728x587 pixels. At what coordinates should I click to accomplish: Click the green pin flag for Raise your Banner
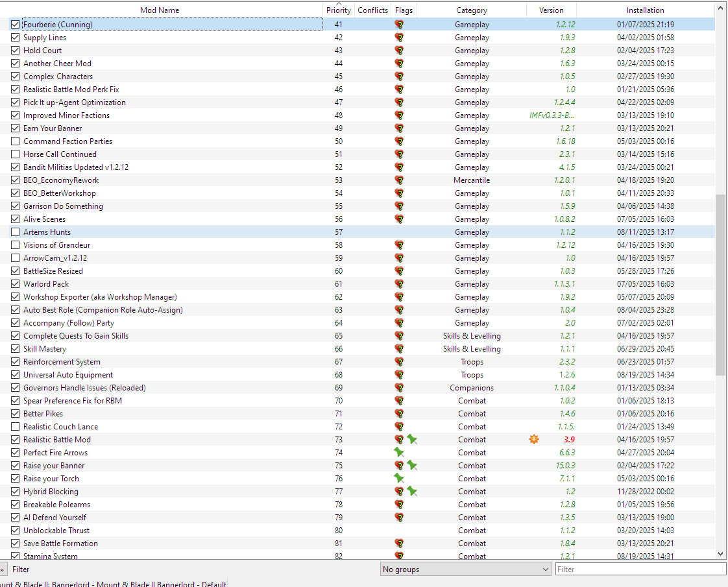coord(412,466)
